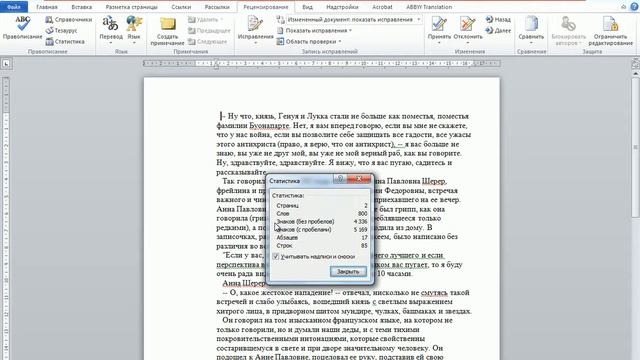
Task: Close Статистика dialog with X
Action: click(359, 179)
